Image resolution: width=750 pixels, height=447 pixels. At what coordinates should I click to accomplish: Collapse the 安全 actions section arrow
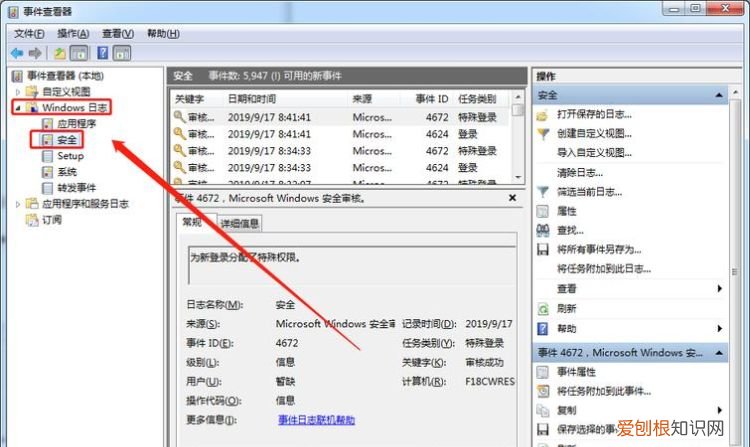[x=719, y=95]
